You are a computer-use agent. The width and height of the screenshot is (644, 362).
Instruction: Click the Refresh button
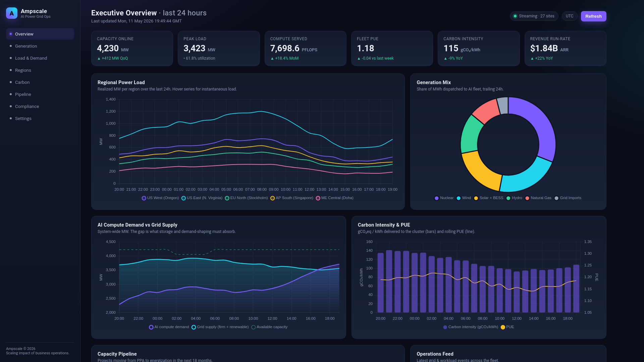(x=593, y=16)
